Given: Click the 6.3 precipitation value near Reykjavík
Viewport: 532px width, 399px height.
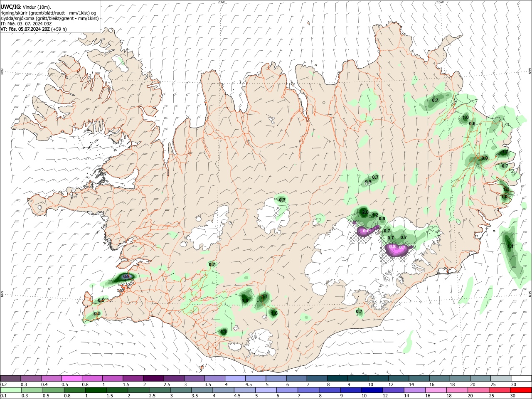Looking at the screenshot, I should [x=127, y=276].
